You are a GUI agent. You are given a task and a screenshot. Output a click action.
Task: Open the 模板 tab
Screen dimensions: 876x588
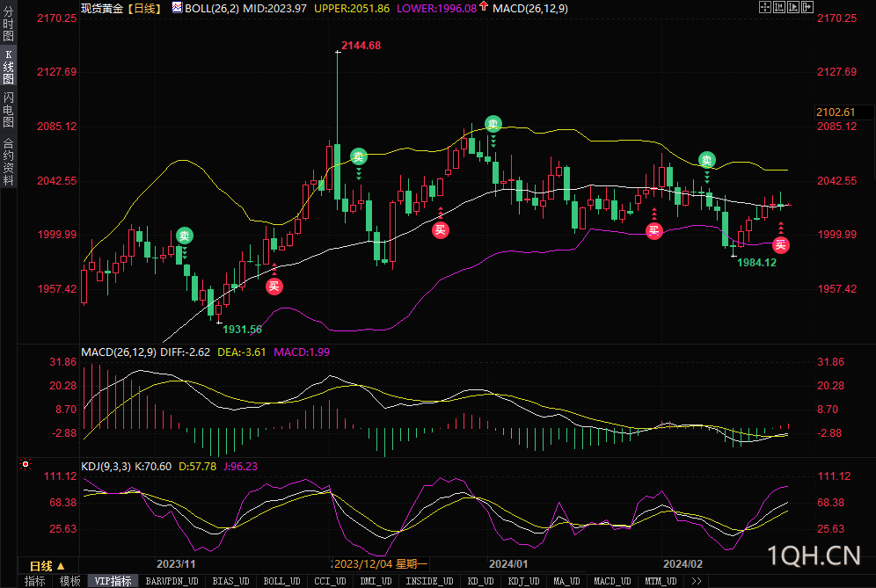[x=69, y=581]
